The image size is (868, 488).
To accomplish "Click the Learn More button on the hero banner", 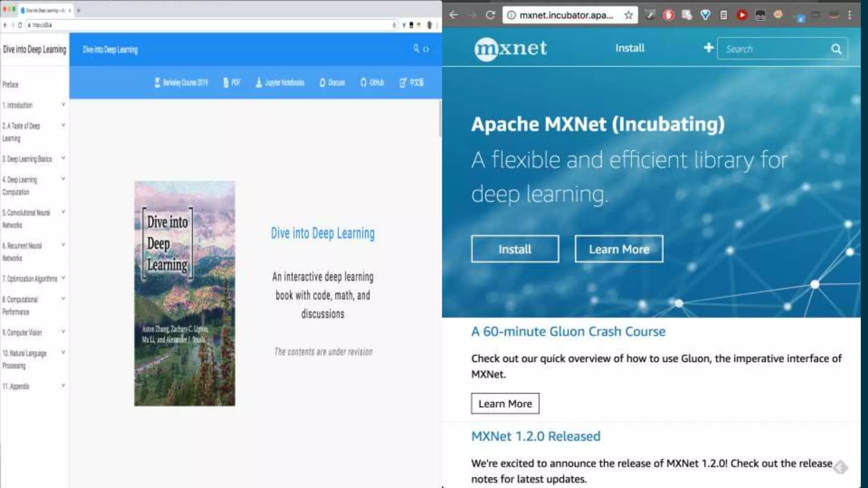I will pos(619,249).
